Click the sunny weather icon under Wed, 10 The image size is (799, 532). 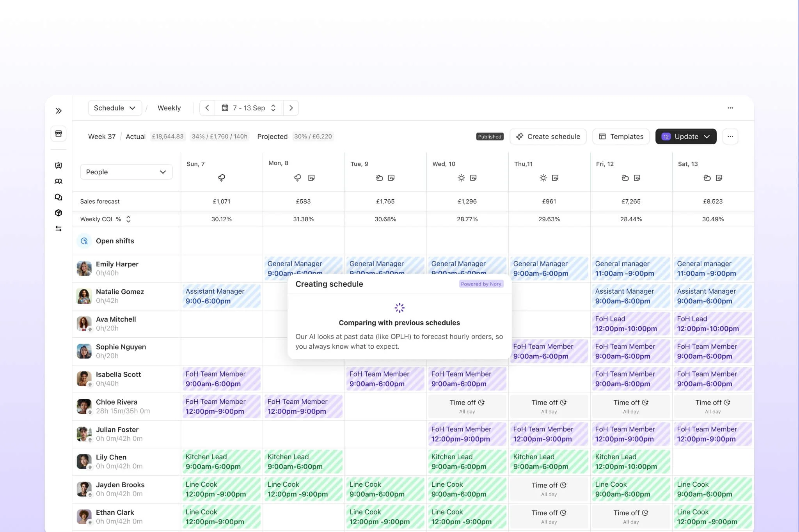click(461, 178)
